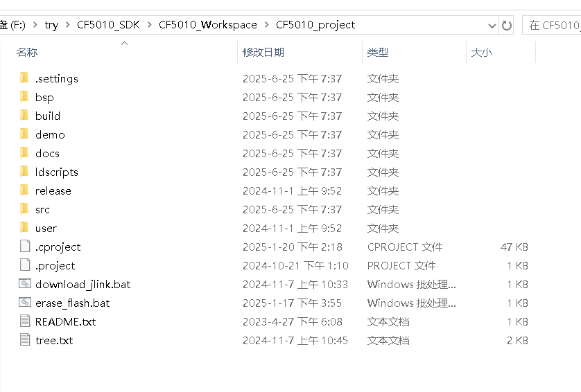Click the CF5010_project breadcrumb
The height and width of the screenshot is (392, 581).
click(x=315, y=25)
